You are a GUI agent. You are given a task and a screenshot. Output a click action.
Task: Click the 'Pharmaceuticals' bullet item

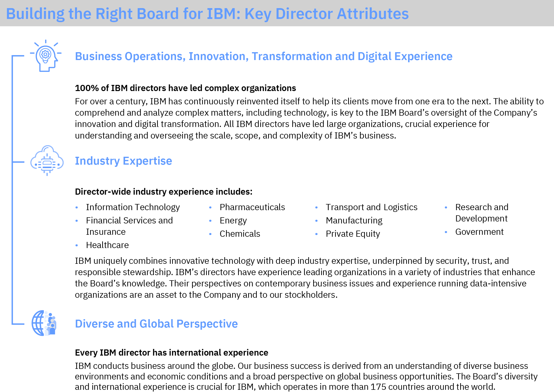[252, 207]
